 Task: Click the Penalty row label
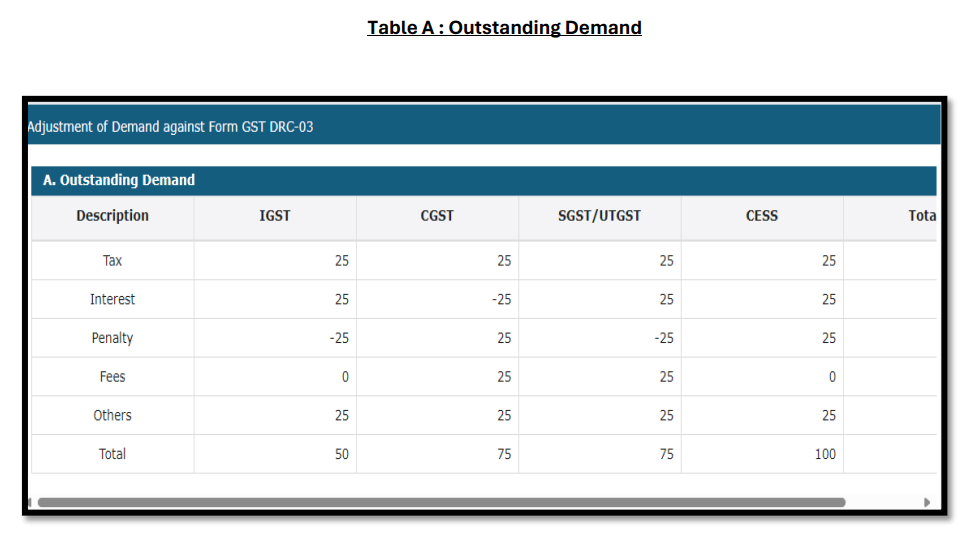pos(112,338)
